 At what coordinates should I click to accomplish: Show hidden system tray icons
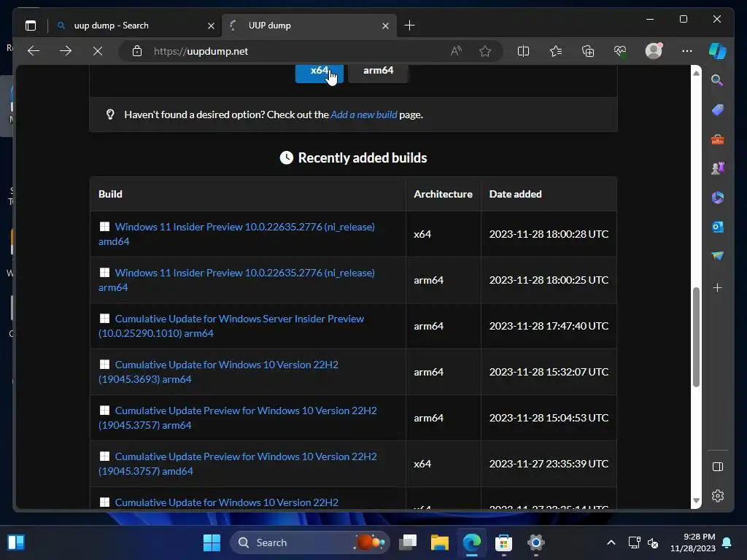(x=611, y=542)
